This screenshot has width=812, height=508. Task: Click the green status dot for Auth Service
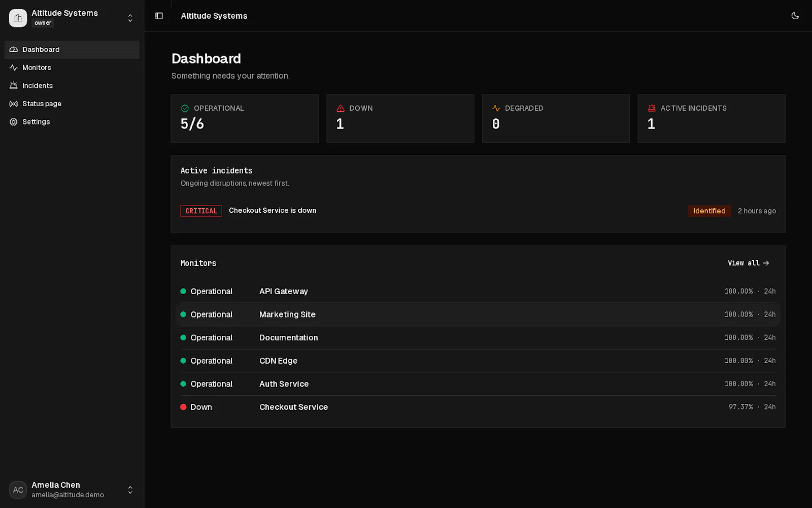click(x=183, y=384)
